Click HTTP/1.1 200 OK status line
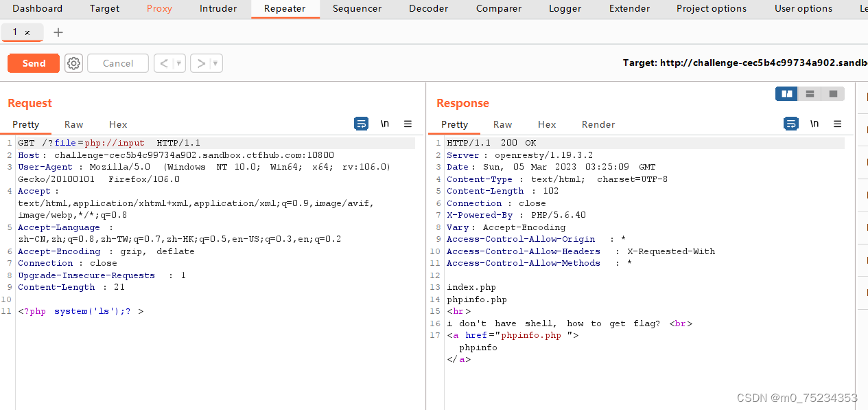The width and height of the screenshot is (868, 410). tap(491, 143)
